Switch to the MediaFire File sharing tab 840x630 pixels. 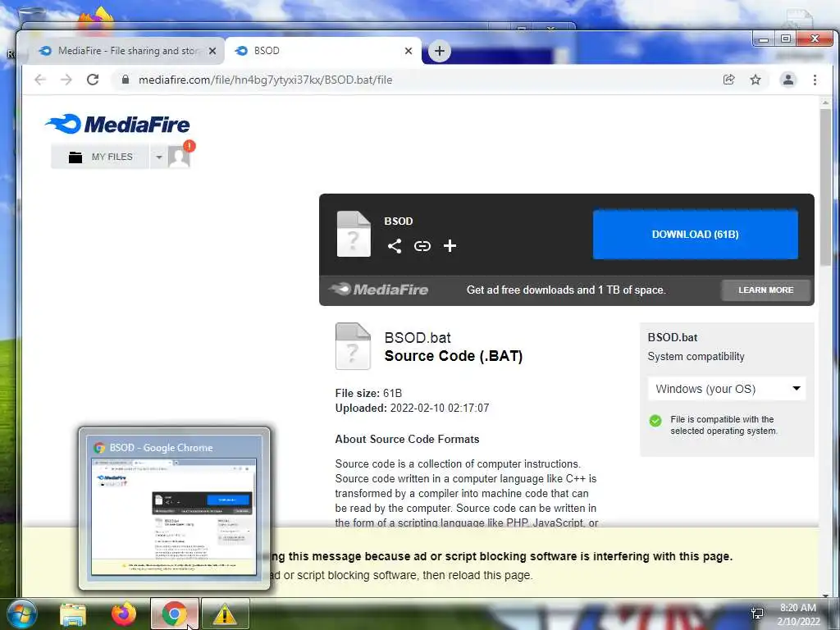[127, 51]
